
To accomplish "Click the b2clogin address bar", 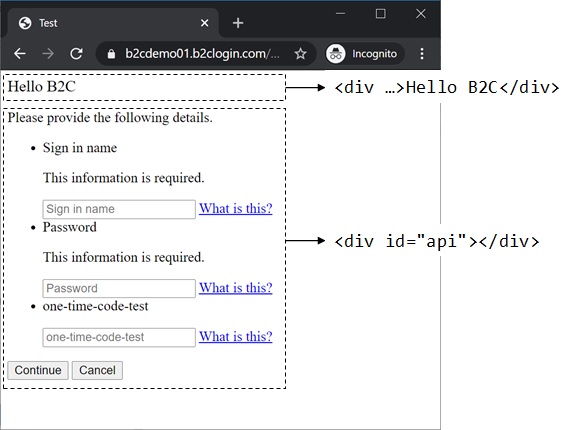I will tap(202, 54).
